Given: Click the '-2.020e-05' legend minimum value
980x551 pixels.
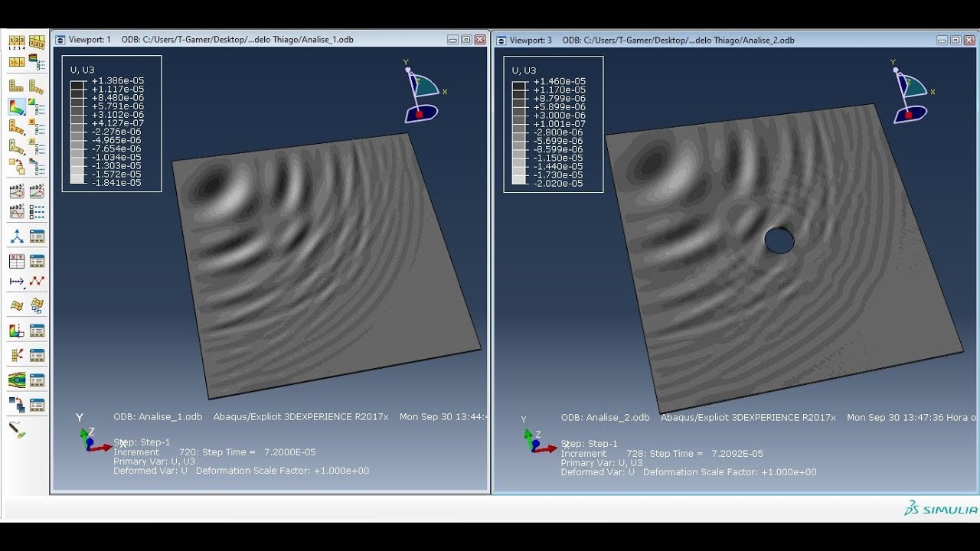Looking at the screenshot, I should tap(559, 184).
